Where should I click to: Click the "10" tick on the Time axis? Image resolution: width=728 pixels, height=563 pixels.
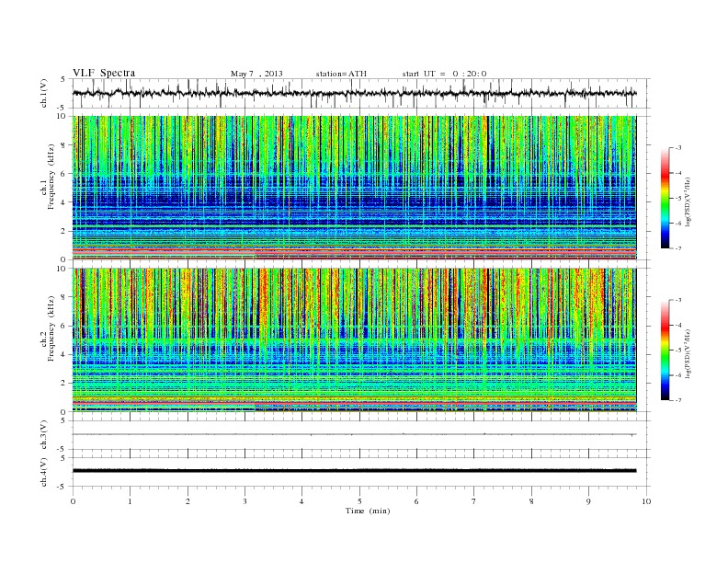646,501
